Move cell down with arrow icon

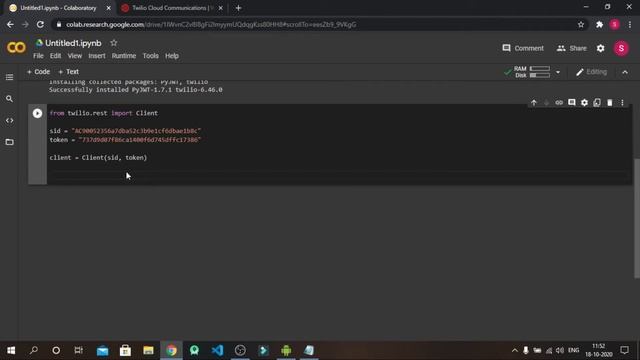(547, 103)
